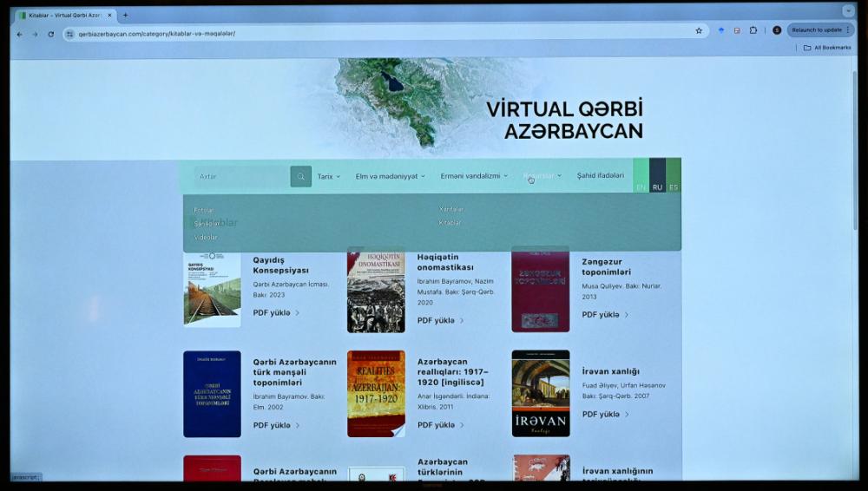The height and width of the screenshot is (491, 868).
Task: Open the İrəvan xanlığı book cover
Action: [541, 393]
